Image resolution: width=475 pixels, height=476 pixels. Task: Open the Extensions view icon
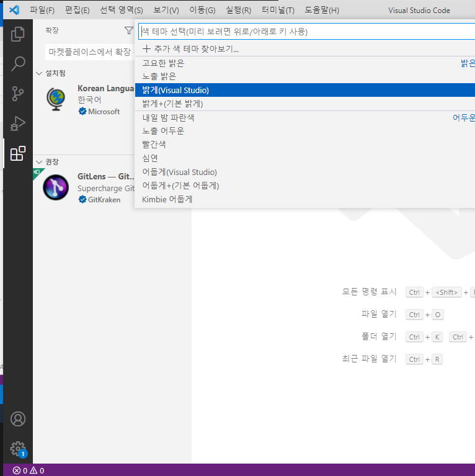tap(18, 153)
